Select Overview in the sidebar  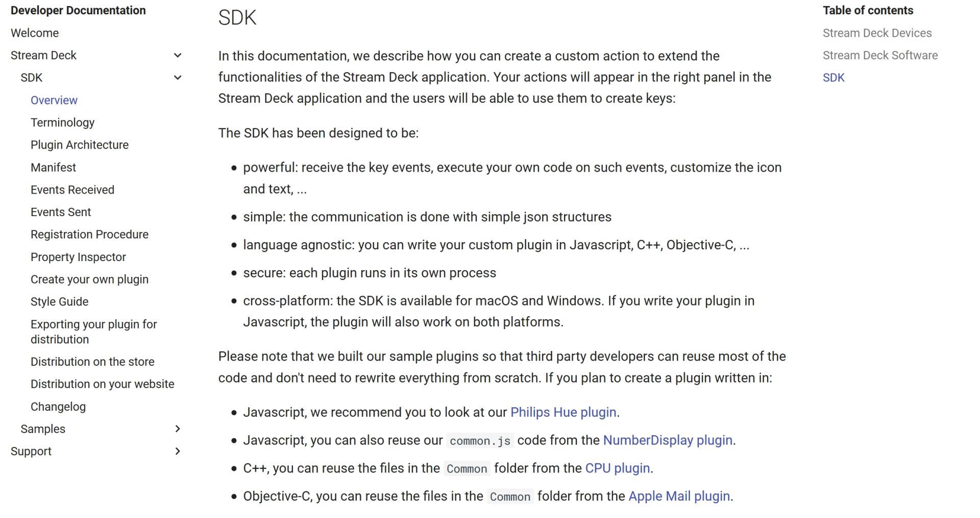tap(54, 101)
